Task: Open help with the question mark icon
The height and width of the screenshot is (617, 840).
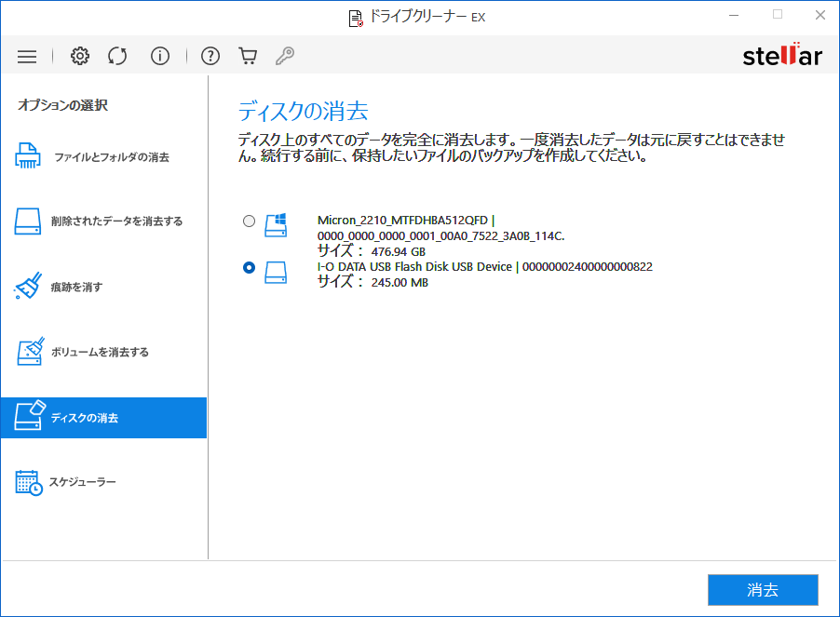Action: point(210,56)
